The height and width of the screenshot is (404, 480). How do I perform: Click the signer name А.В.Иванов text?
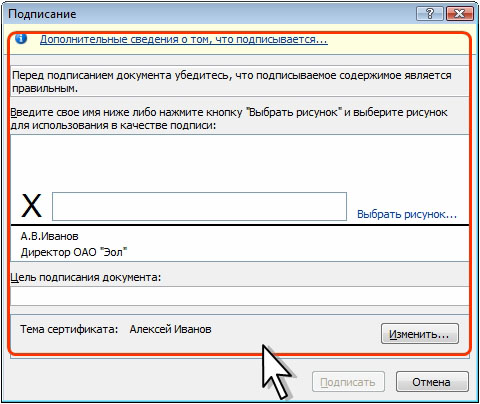[49, 236]
